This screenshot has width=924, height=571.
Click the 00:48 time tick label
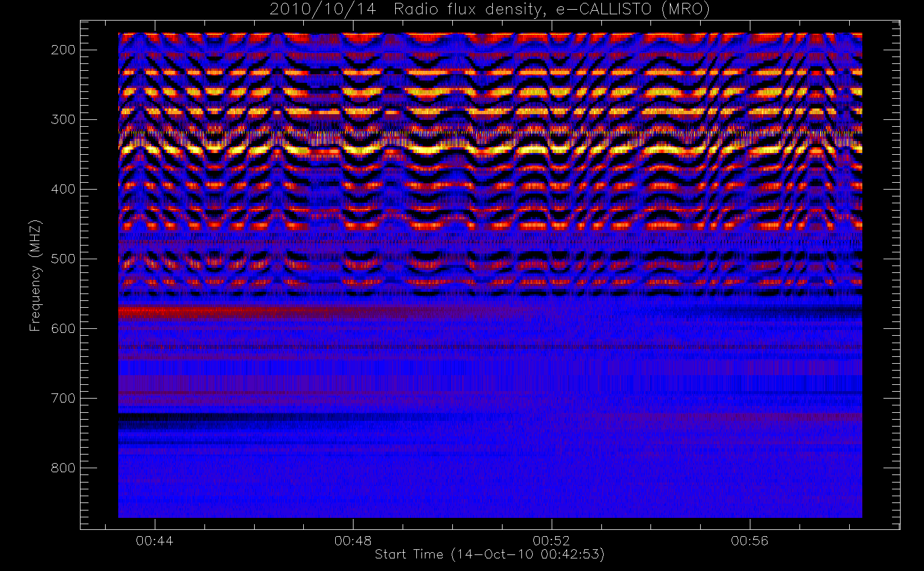[x=353, y=541]
